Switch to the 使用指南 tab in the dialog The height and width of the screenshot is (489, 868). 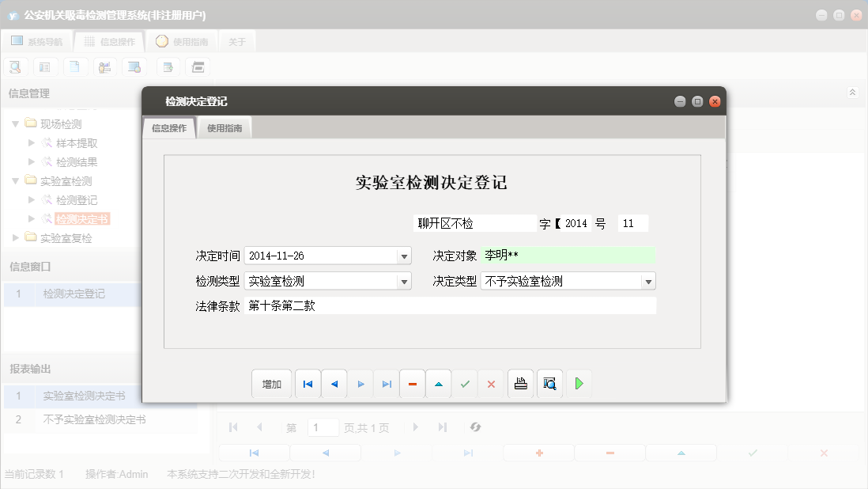(x=225, y=127)
